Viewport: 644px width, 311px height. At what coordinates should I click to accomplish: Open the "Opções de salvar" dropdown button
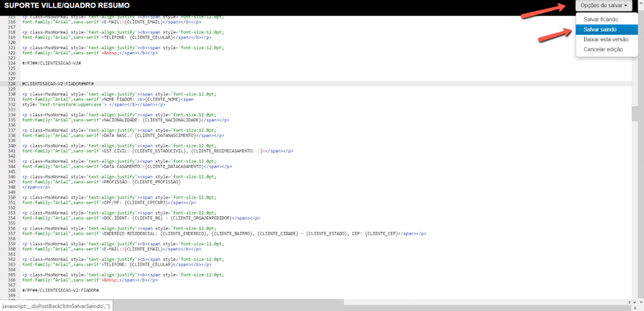(x=603, y=6)
